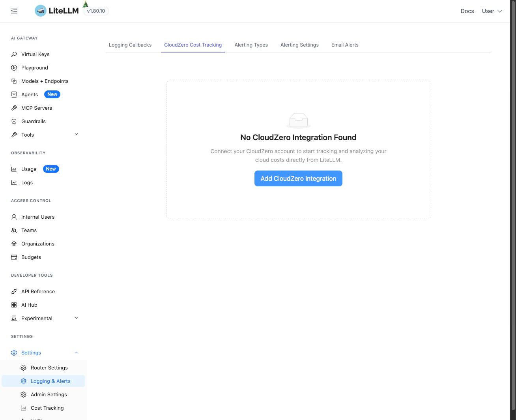The image size is (516, 420).
Task: Click the Budgets card icon
Action: 14,257
